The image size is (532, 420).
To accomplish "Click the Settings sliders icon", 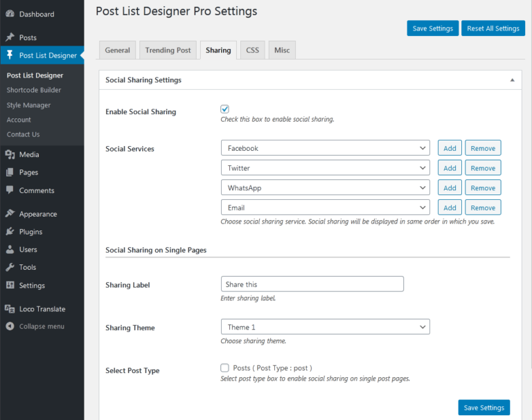I will 10,285.
